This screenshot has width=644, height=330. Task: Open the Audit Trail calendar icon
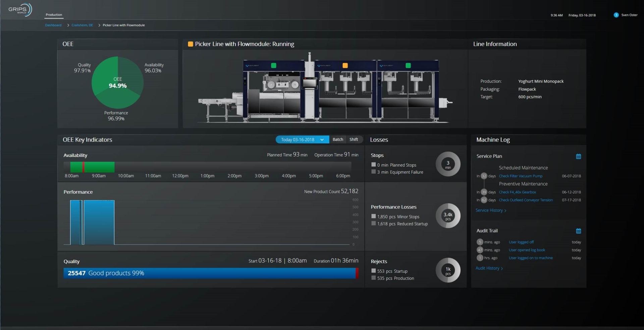click(x=578, y=231)
